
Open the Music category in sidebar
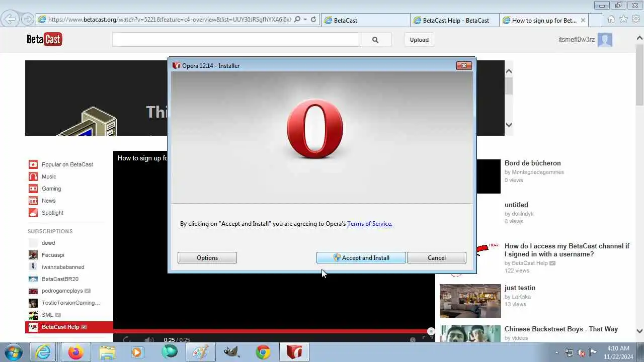coord(49,176)
